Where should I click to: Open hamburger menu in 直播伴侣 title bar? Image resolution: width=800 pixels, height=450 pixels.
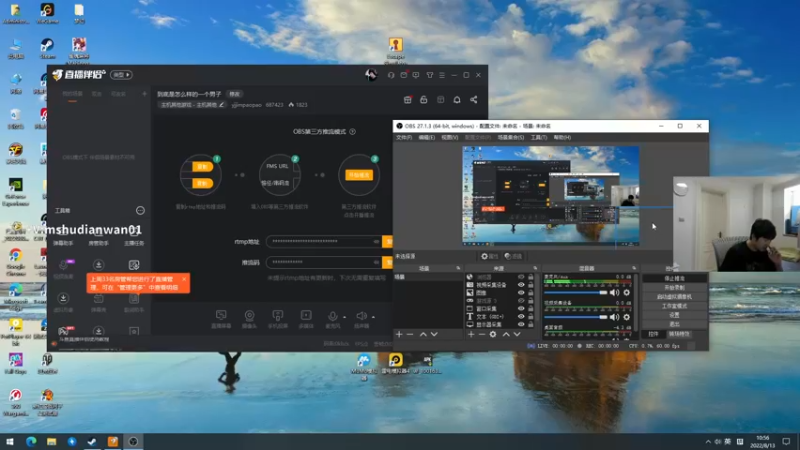point(442,75)
